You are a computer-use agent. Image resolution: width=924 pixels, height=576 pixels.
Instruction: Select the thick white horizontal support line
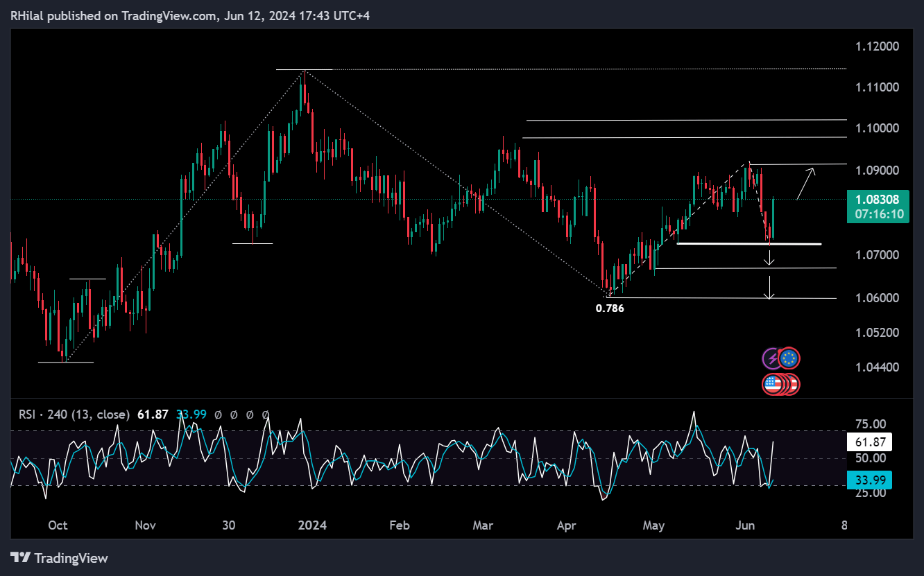point(749,243)
